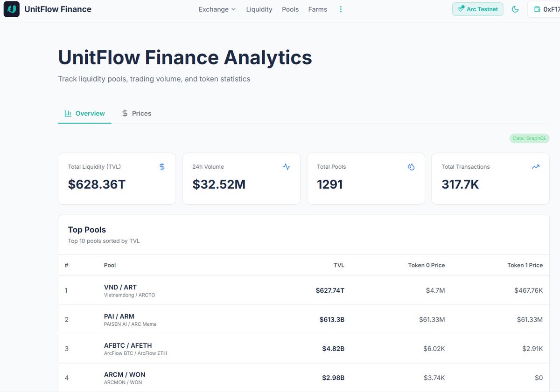Screen dimensions: 560x392
Task: Select the dollar icon on the TVL card
Action: click(162, 166)
